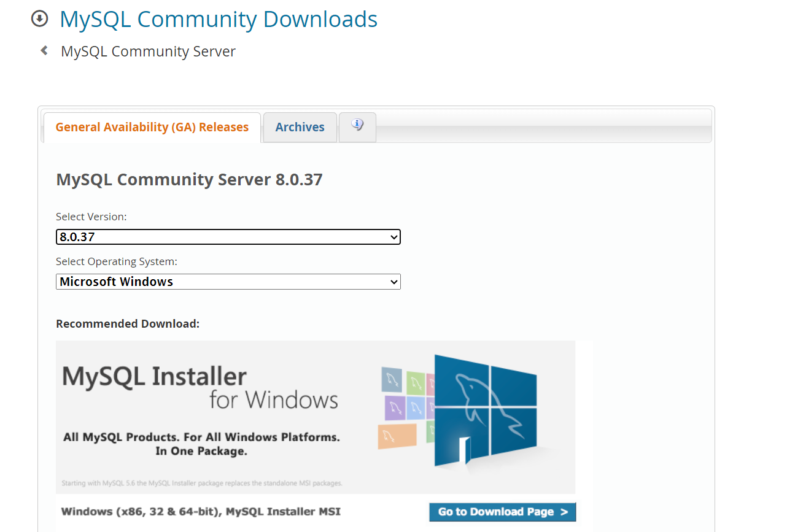787x532 pixels.
Task: Click the MySQL Community Server 8.0.37 heading
Action: 189,180
